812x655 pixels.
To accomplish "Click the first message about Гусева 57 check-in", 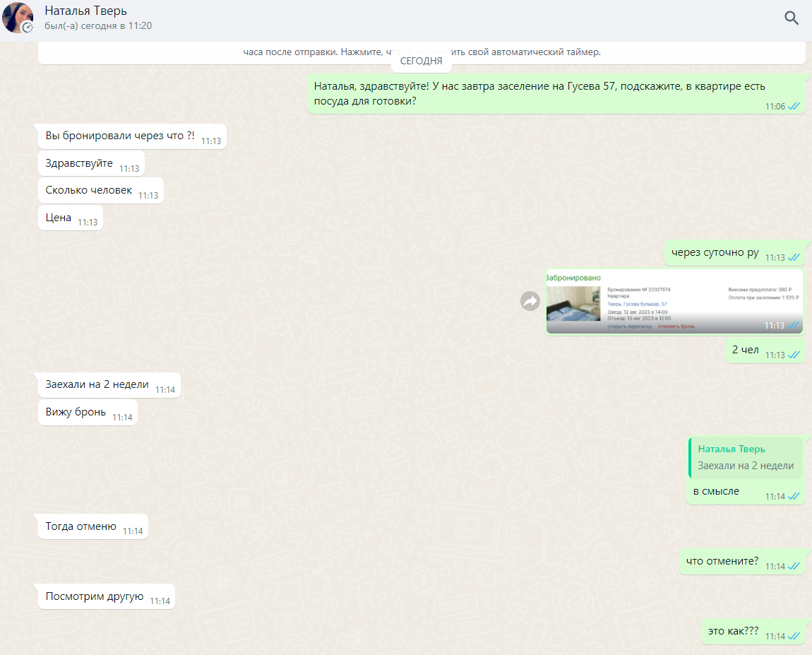I will click(556, 94).
